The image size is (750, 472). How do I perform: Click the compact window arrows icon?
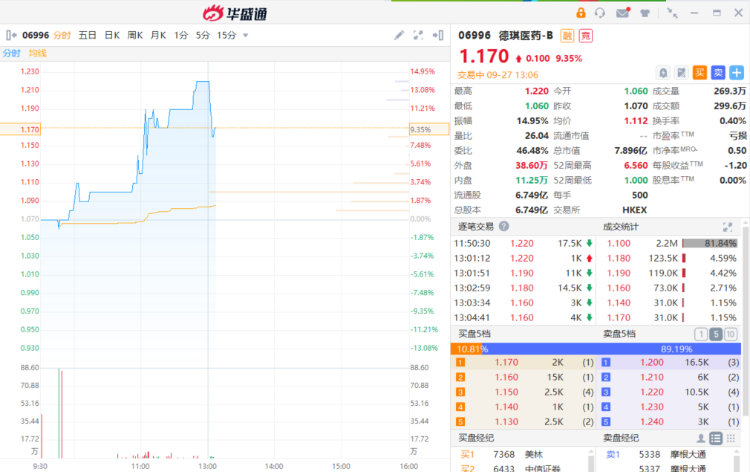672,13
